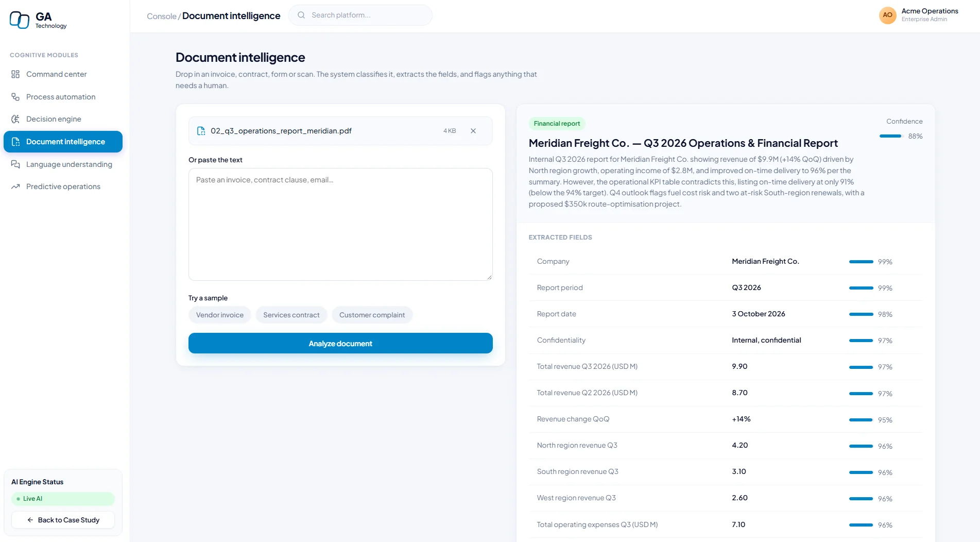The height and width of the screenshot is (542, 980).
Task: Click the Document intelligence file icon
Action: [x=15, y=142]
